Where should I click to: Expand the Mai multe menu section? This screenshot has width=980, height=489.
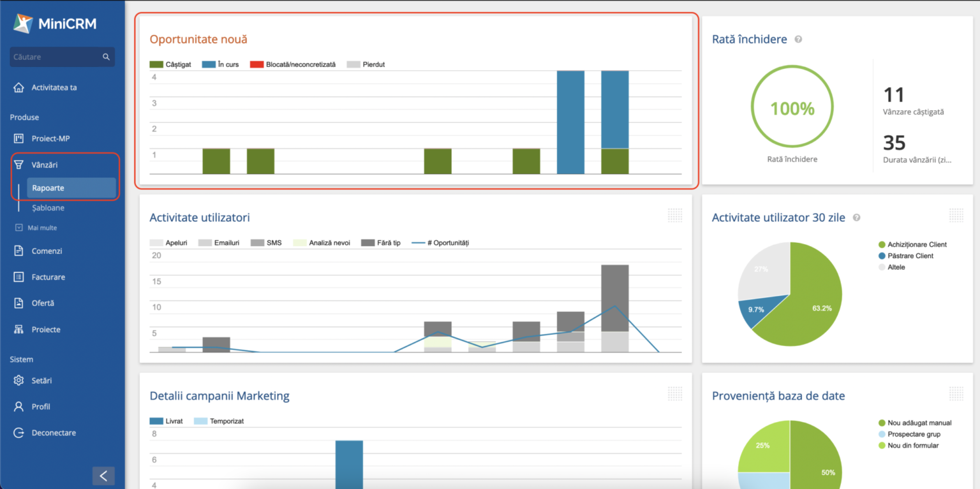point(41,228)
